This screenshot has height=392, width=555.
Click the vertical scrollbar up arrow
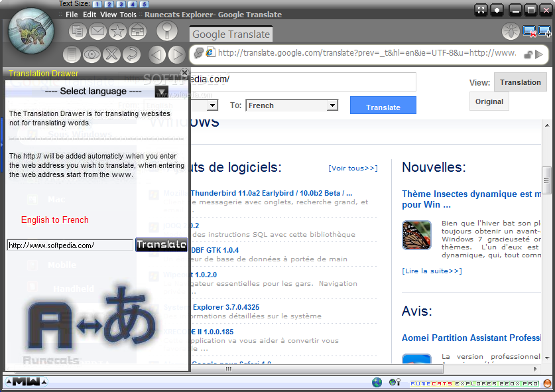coord(547,125)
